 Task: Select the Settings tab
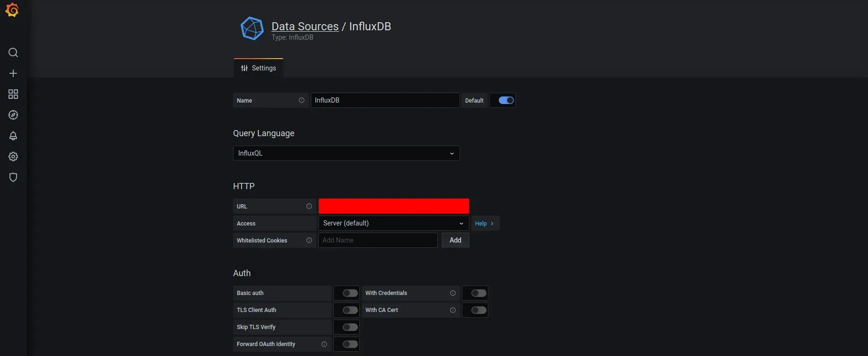tap(259, 68)
